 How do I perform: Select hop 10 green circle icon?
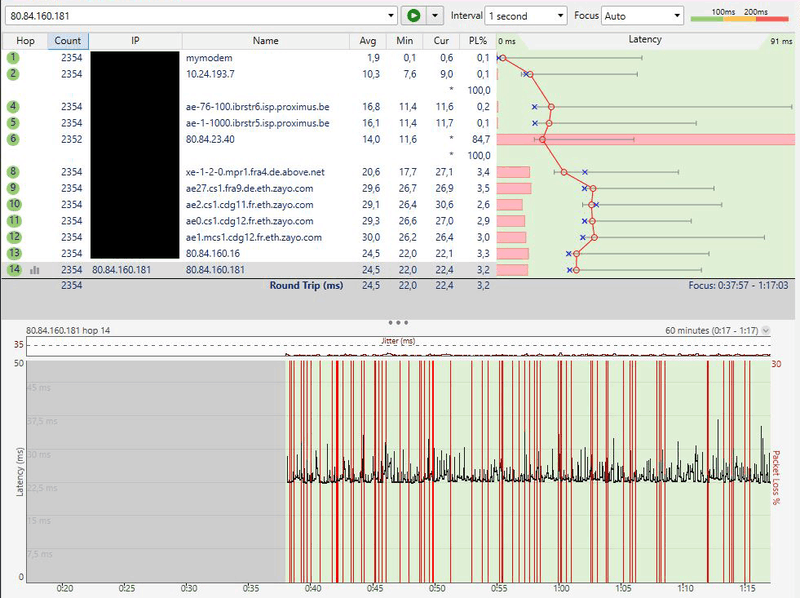point(14,205)
